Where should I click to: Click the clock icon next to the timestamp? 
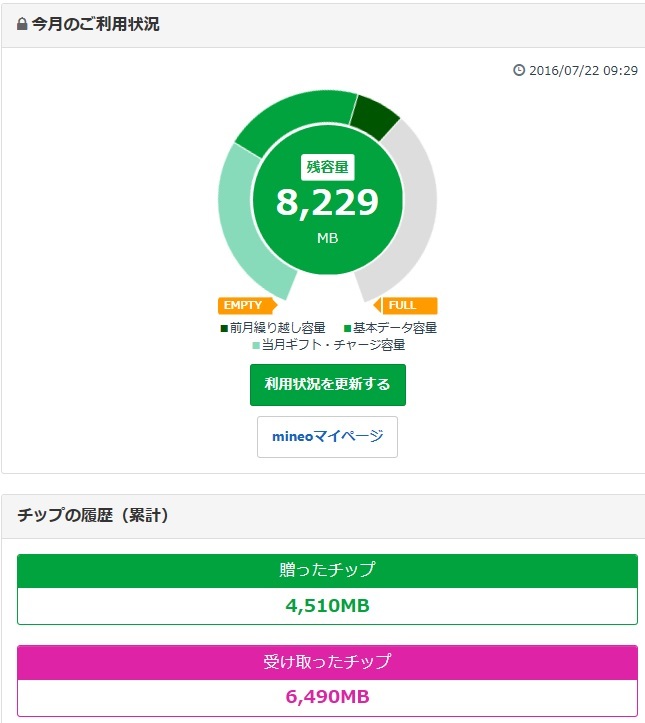pyautogui.click(x=518, y=70)
